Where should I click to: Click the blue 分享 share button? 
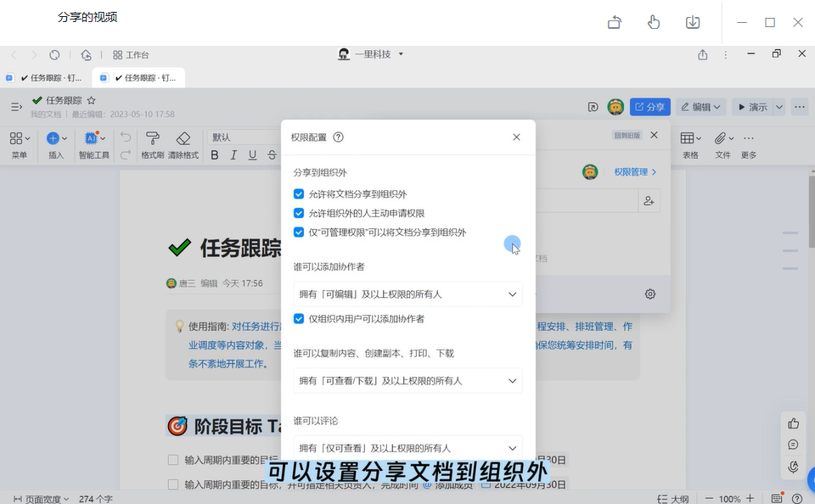pyautogui.click(x=649, y=107)
